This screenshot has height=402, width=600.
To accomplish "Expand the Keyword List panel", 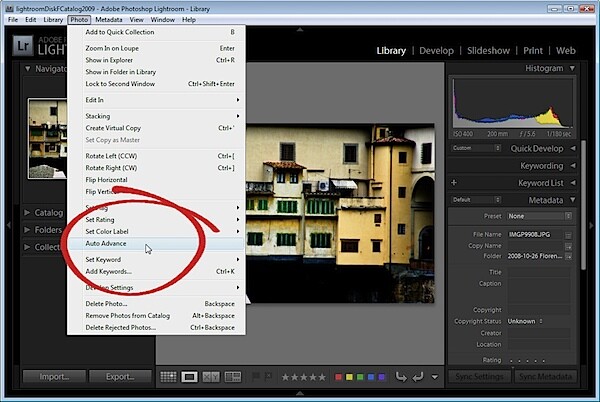I will coord(573,183).
